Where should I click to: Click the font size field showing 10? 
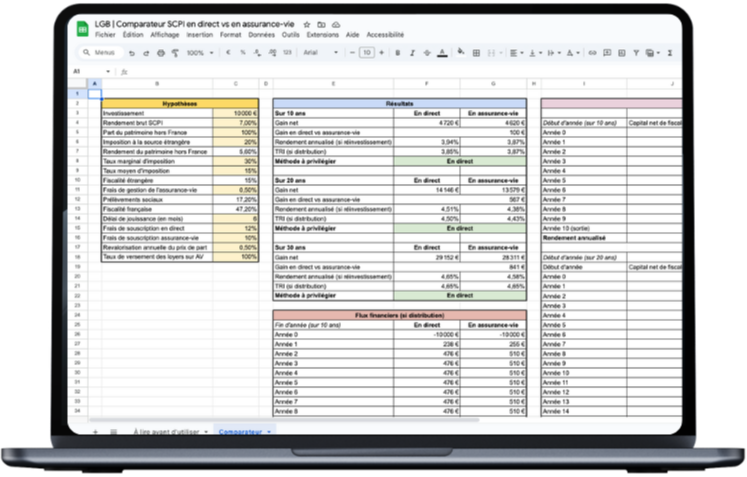(x=367, y=52)
